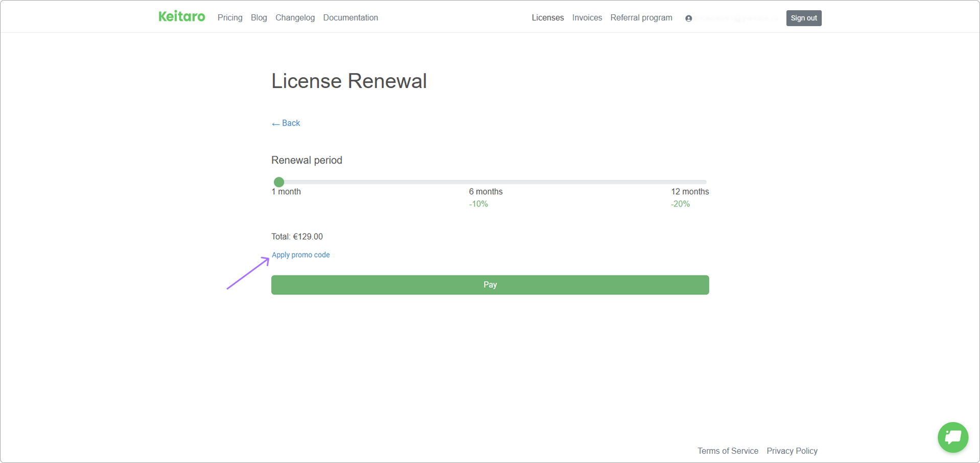Click the Keitaro logo

(181, 17)
